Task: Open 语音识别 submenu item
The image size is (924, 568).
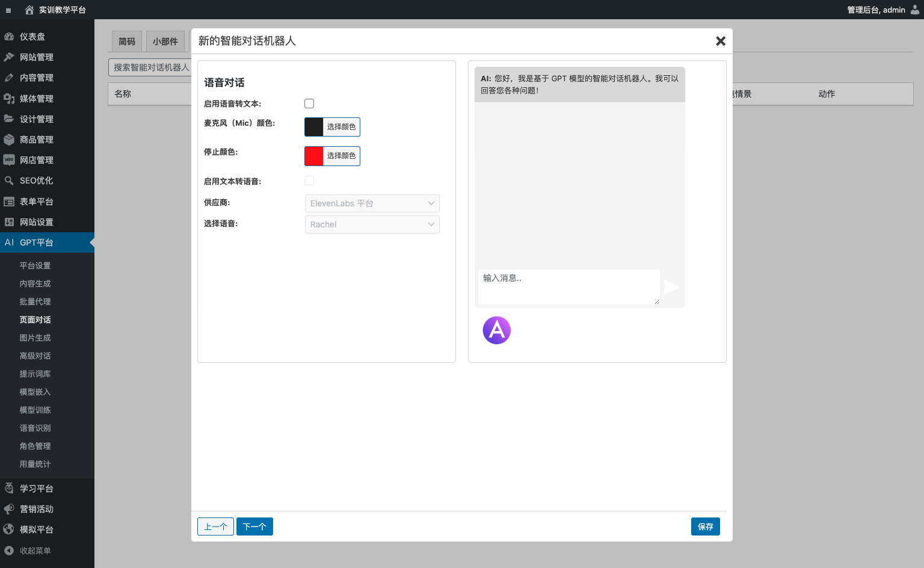Action: click(x=35, y=428)
